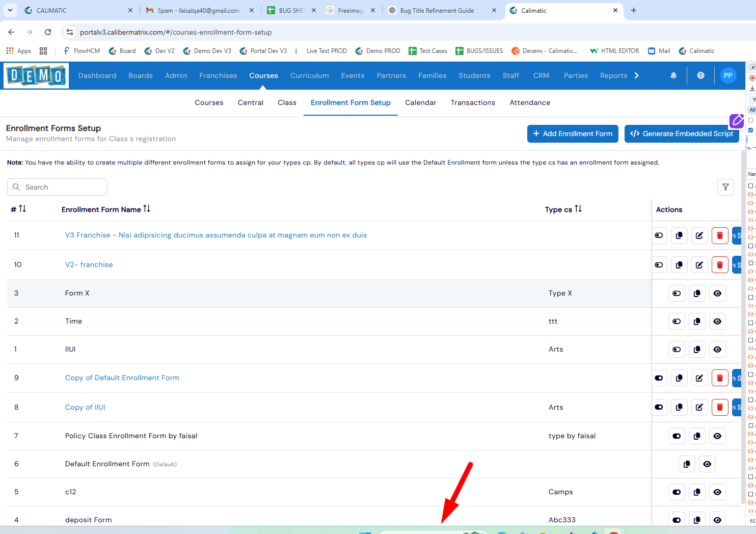Delete the Copy of IIUI form
The image size is (756, 534).
pyautogui.click(x=720, y=408)
